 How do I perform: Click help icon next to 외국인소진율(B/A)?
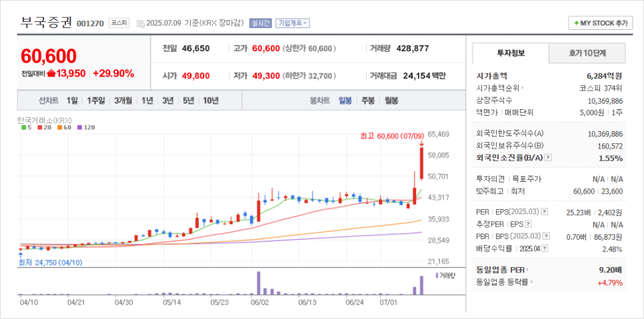click(548, 157)
